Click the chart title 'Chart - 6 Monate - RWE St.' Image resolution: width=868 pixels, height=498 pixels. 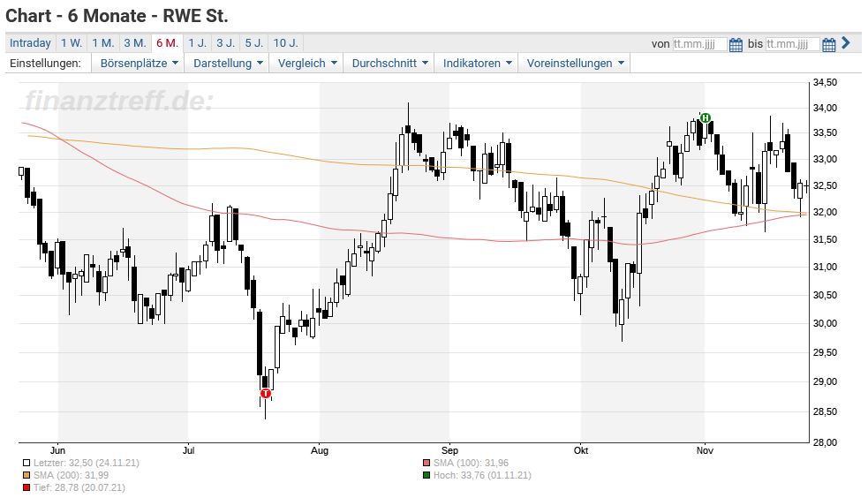[117, 16]
